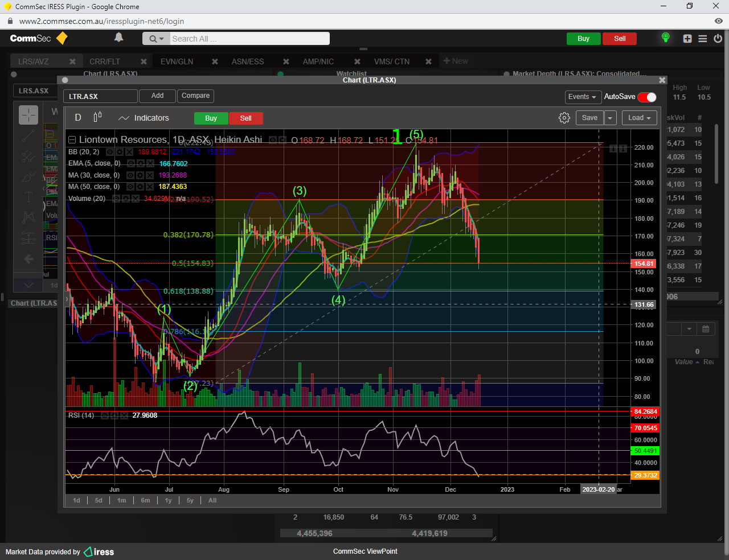Open the hamburger menu icon in the header
Viewport: 729px width, 560px height.
point(703,39)
